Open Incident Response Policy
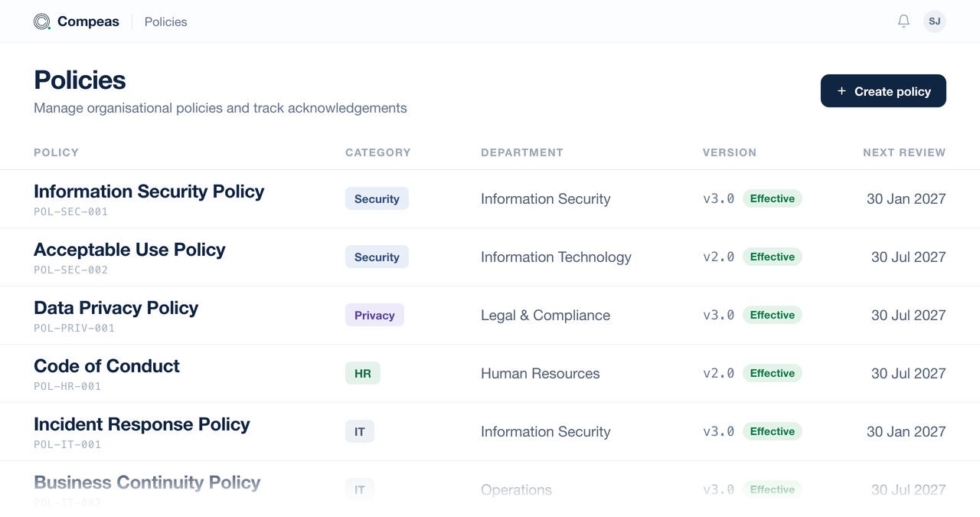 click(x=142, y=424)
